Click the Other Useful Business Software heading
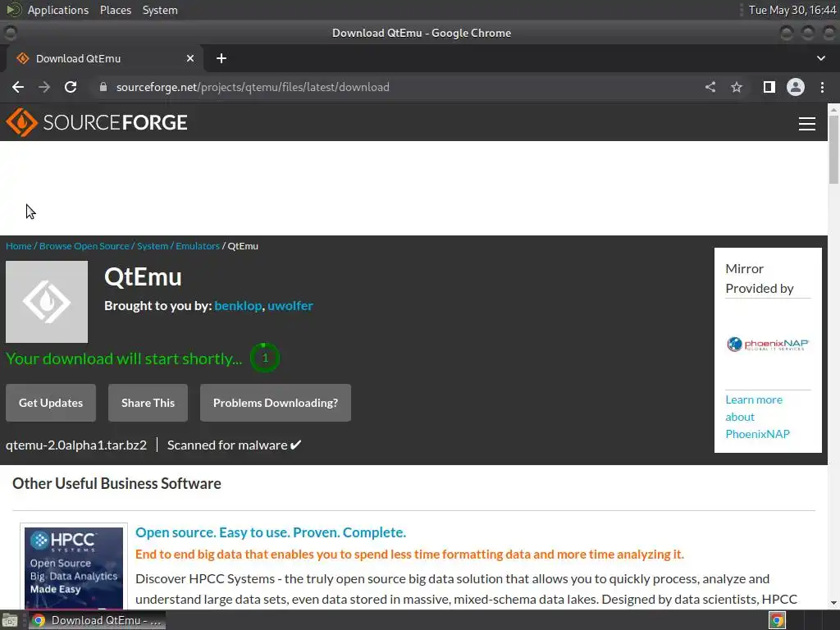The height and width of the screenshot is (630, 840). pos(116,483)
